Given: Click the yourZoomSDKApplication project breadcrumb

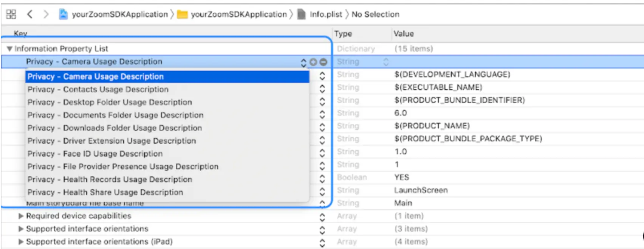Looking at the screenshot, I should point(113,14).
